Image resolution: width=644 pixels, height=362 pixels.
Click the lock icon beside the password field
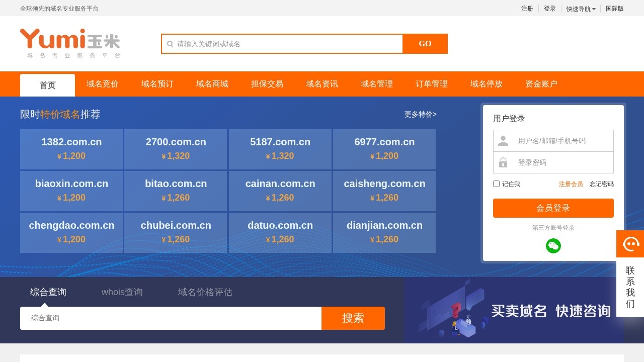pyautogui.click(x=503, y=162)
